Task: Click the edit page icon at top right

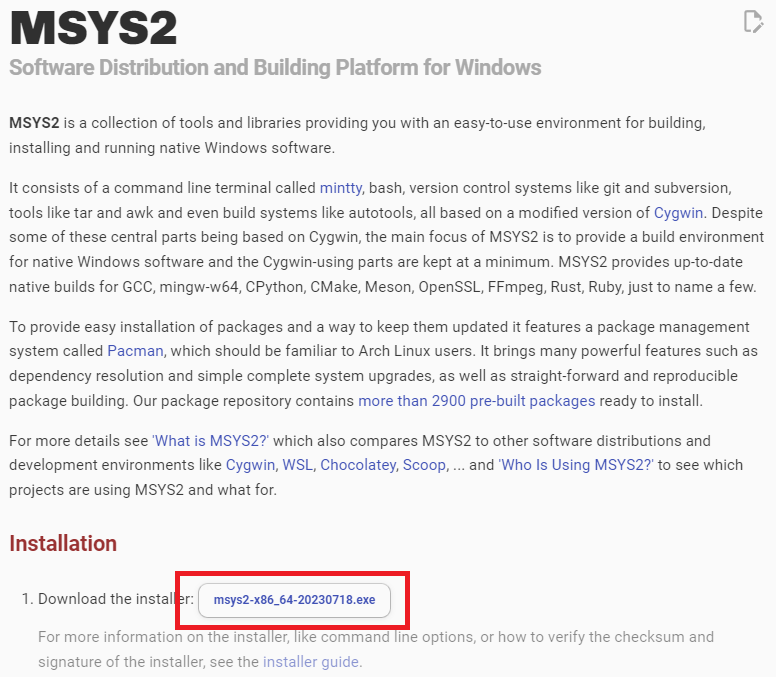Action: 753,22
